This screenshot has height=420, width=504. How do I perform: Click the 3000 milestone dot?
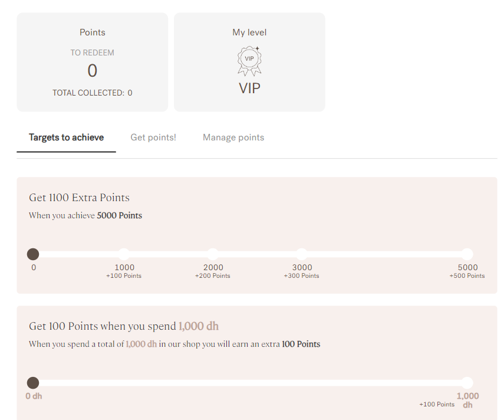[301, 254]
